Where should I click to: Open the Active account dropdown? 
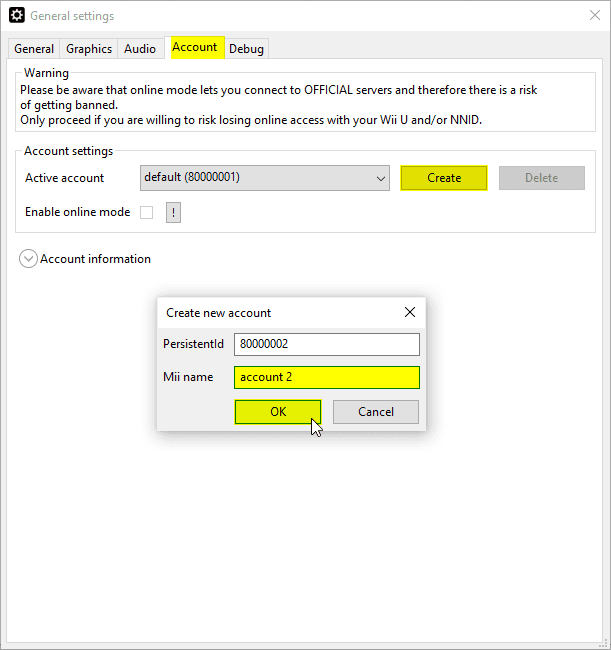coord(265,178)
